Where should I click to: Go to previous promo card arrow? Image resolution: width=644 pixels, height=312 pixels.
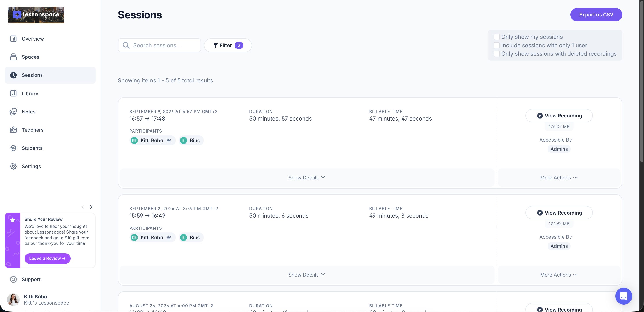(x=83, y=207)
